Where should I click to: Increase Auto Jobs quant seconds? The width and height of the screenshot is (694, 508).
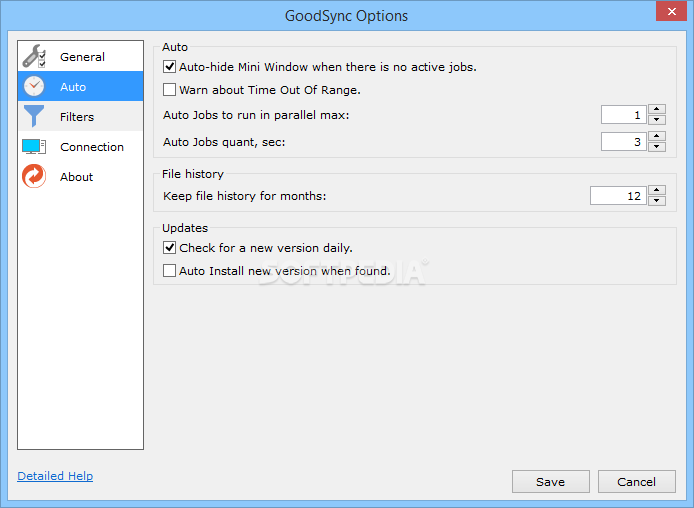coord(657,136)
